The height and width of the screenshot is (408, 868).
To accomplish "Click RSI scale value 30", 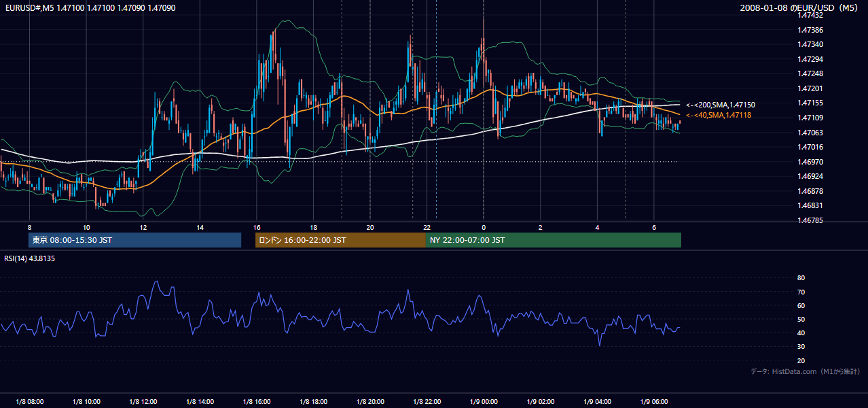I will [x=801, y=347].
